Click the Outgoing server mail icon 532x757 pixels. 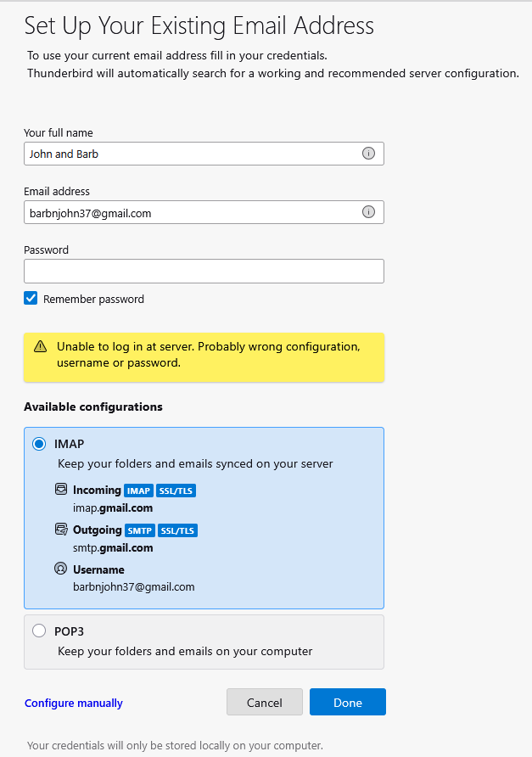[60, 530]
